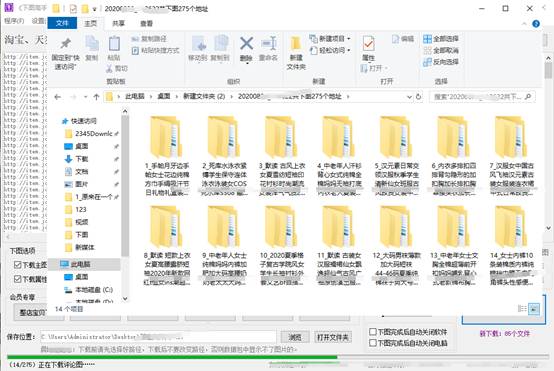Click the 属性 checkmark icon

(369, 44)
